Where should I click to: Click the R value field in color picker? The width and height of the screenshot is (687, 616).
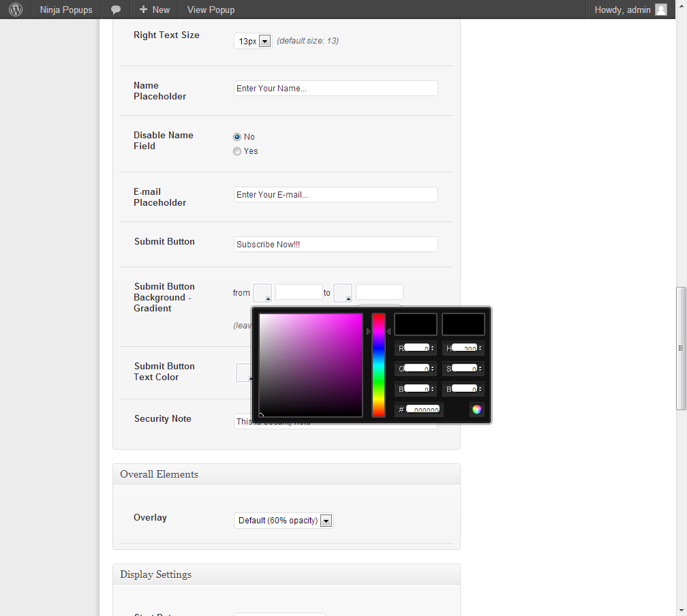click(416, 348)
